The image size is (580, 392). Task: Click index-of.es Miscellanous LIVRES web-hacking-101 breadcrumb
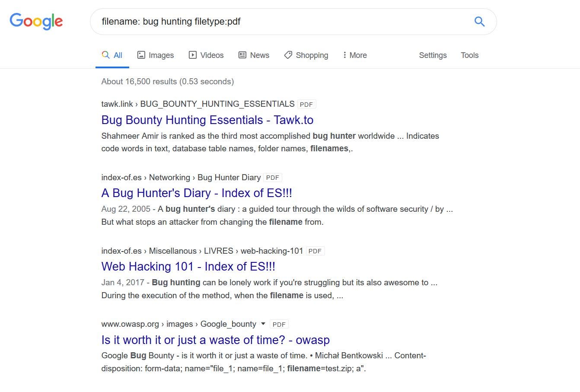click(x=202, y=251)
